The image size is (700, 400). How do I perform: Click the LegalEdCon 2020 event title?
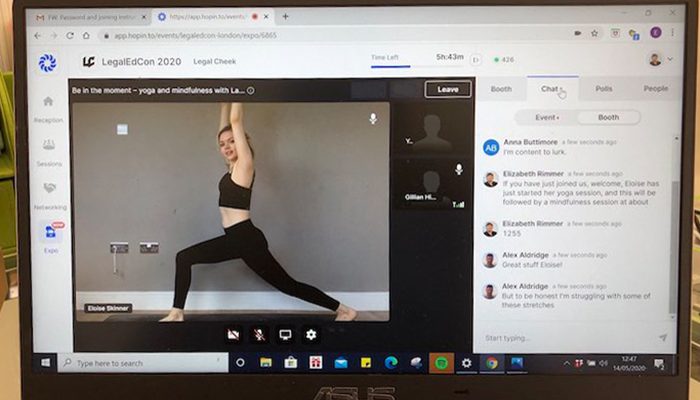[141, 62]
